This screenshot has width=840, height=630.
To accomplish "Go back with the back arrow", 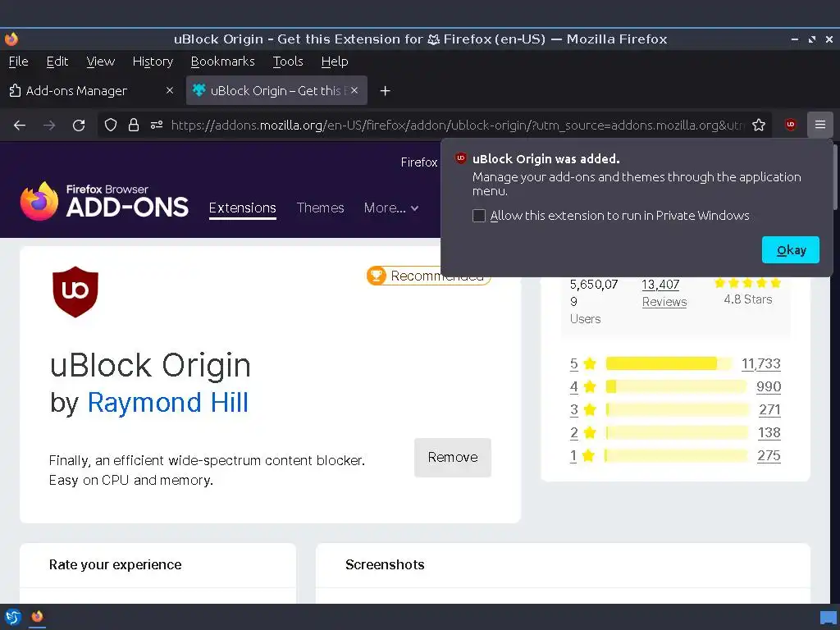I will (20, 126).
